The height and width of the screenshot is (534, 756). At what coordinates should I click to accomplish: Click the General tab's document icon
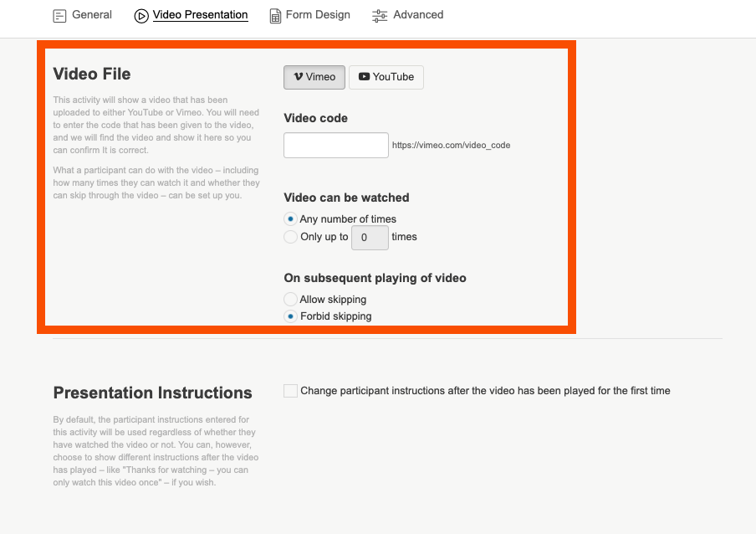(x=59, y=15)
